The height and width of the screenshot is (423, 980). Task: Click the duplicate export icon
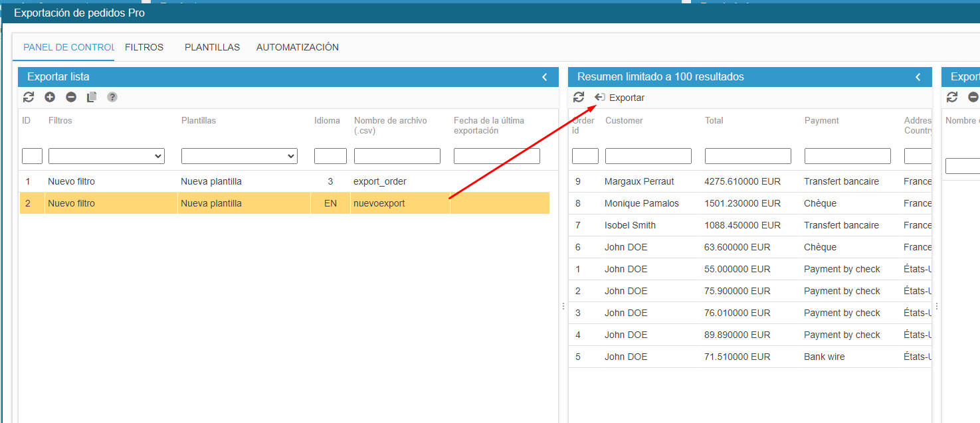click(92, 98)
